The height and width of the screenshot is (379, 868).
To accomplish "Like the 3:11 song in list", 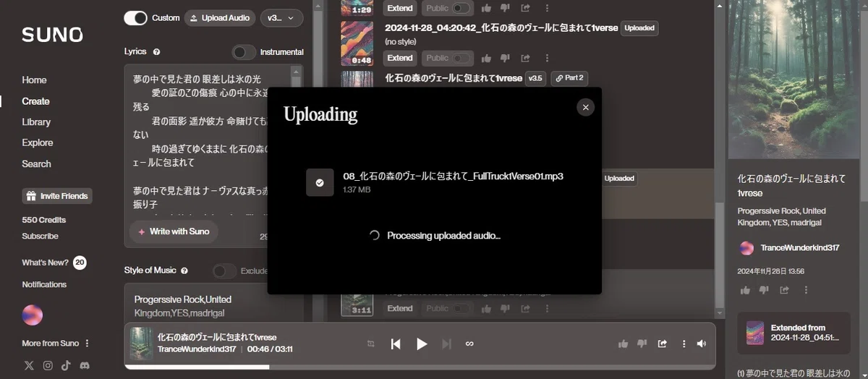I will pyautogui.click(x=486, y=308).
